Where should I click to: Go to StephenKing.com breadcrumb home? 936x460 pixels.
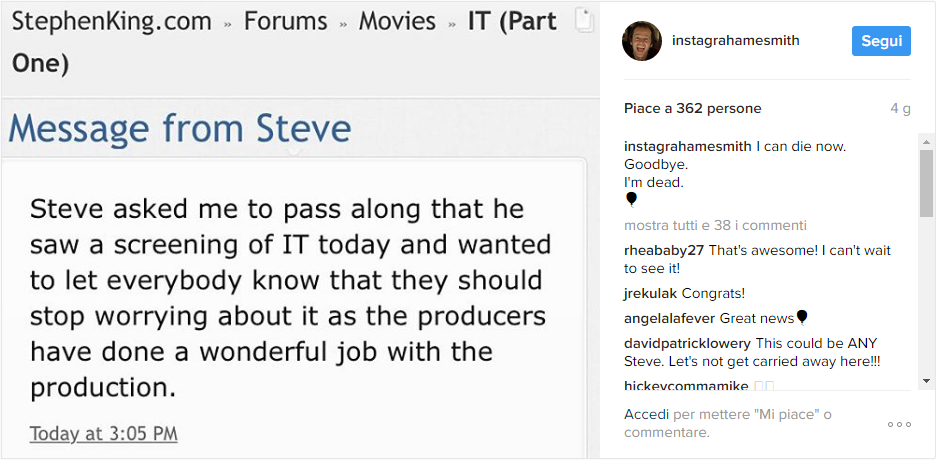(x=112, y=21)
